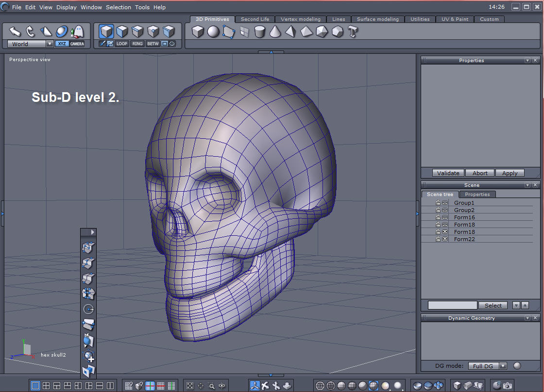Image resolution: width=544 pixels, height=392 pixels.
Task: Enable RING selection
Action: click(137, 44)
